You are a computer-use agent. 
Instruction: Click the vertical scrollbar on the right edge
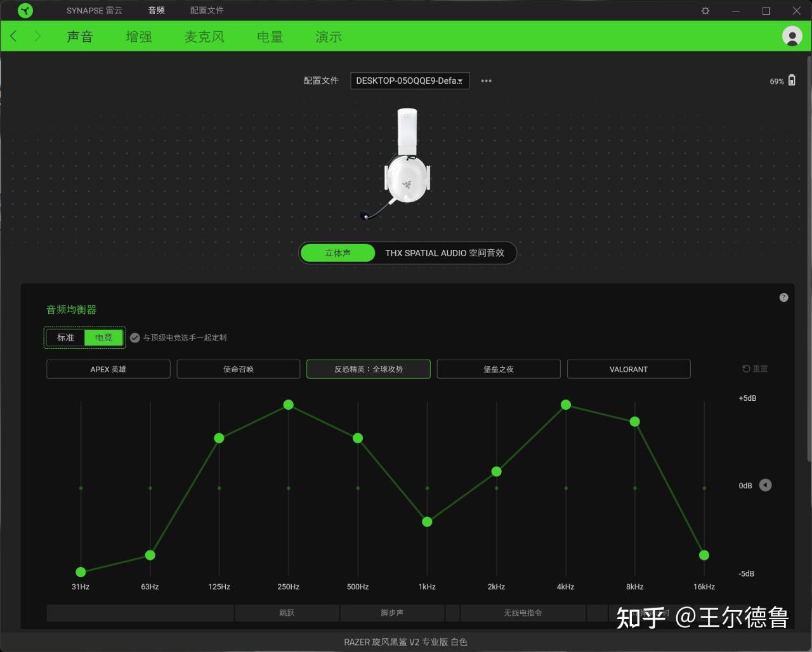point(809,260)
